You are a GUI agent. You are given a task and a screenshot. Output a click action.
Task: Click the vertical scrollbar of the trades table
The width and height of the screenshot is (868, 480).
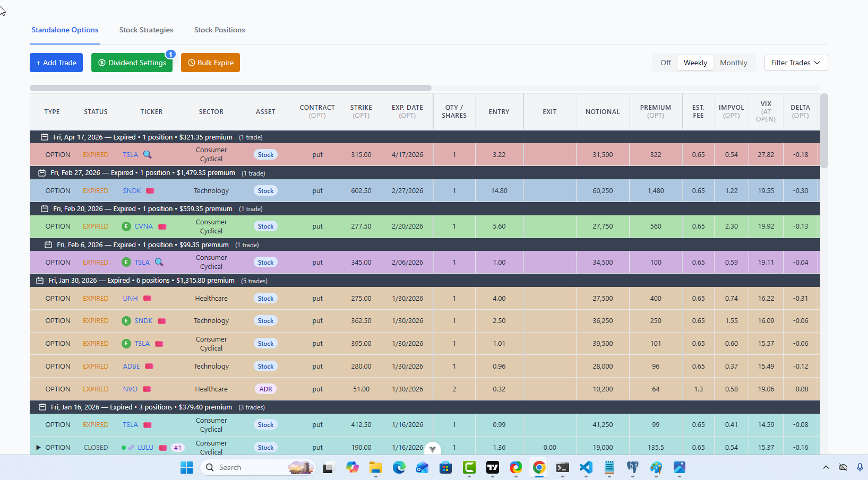(824, 130)
